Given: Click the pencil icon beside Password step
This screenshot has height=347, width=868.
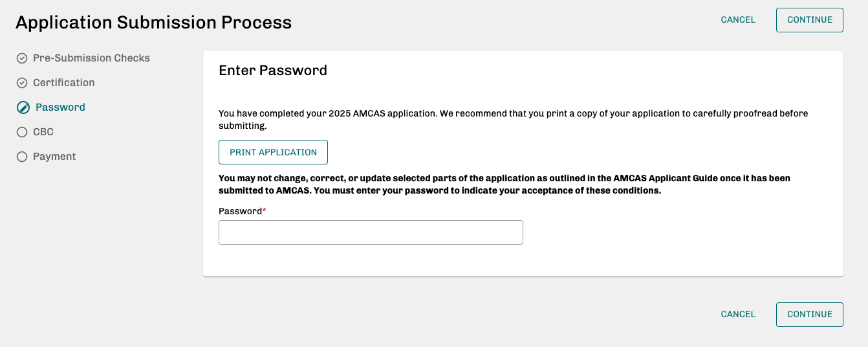Looking at the screenshot, I should tap(23, 107).
